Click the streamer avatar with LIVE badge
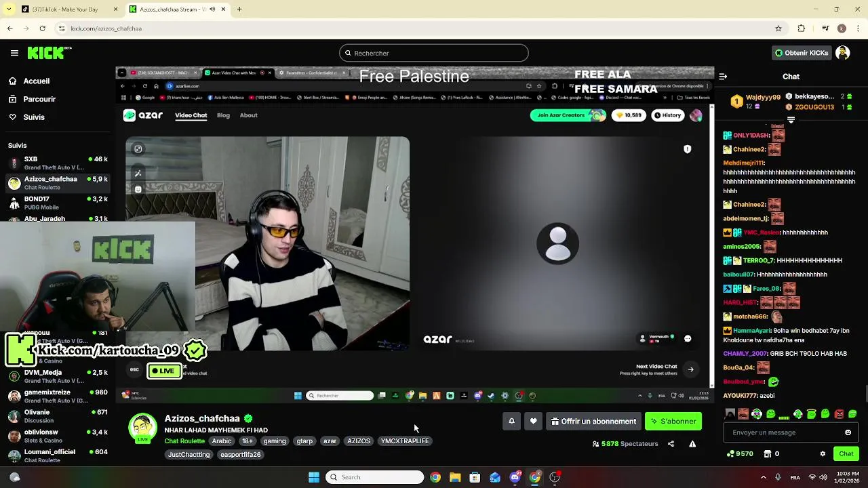Viewport: 868px width, 488px height. click(x=142, y=428)
